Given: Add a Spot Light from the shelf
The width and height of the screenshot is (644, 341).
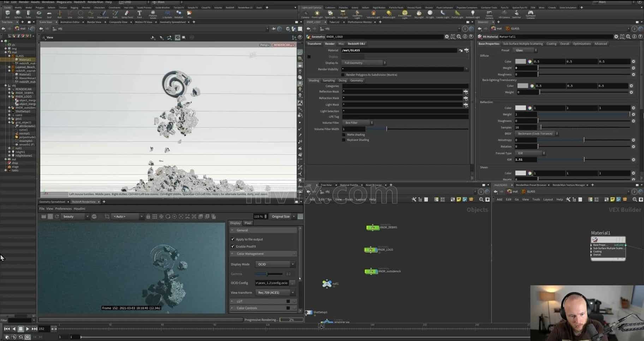Looking at the screenshot, I should [x=330, y=14].
